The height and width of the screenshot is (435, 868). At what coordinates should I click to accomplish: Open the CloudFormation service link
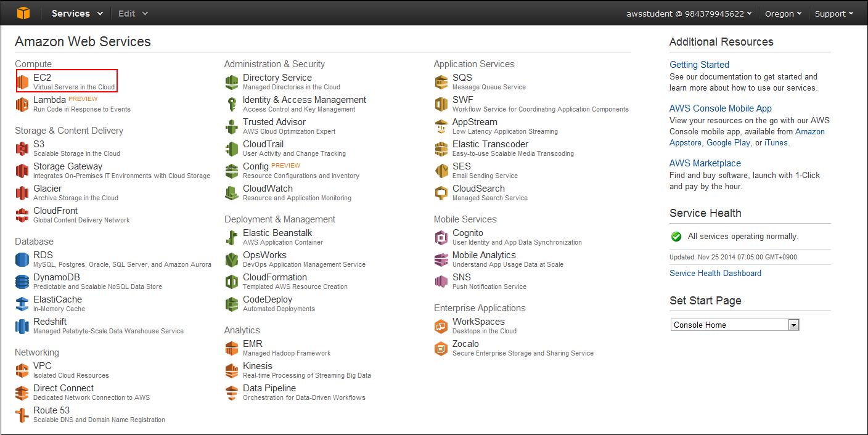click(275, 277)
